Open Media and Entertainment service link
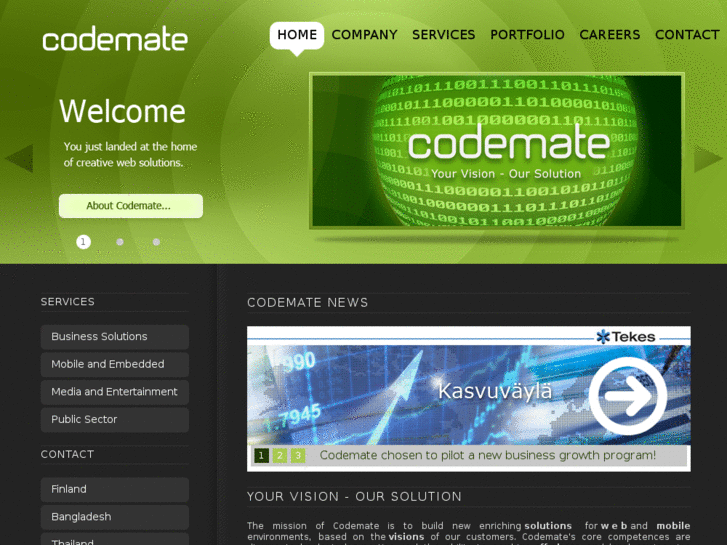This screenshot has height=545, width=727. click(115, 392)
